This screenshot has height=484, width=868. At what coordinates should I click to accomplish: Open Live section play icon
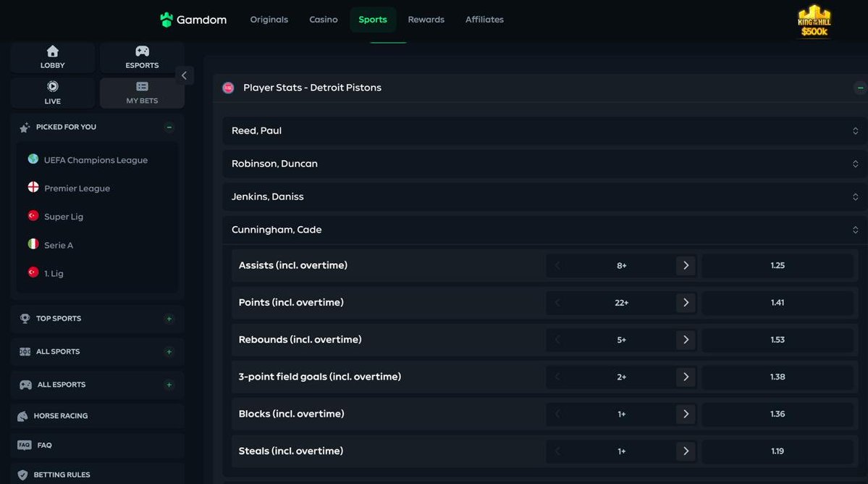pyautogui.click(x=53, y=86)
